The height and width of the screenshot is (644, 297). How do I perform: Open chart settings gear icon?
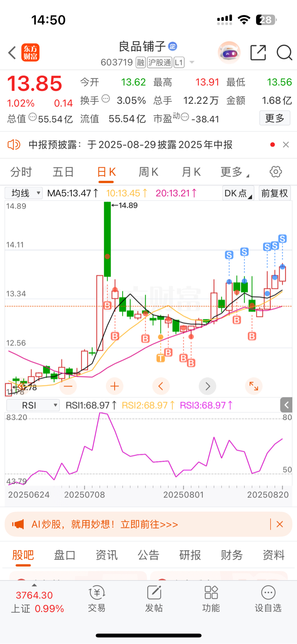tap(276, 172)
